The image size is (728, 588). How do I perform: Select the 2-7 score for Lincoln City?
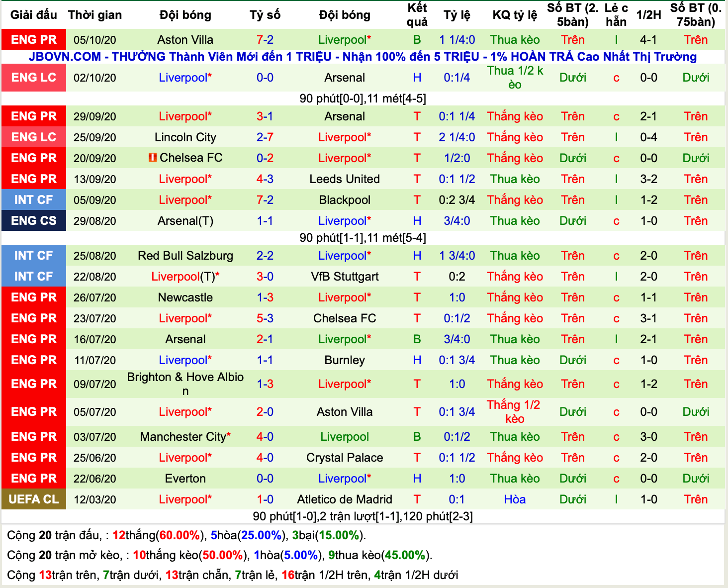coord(265,137)
